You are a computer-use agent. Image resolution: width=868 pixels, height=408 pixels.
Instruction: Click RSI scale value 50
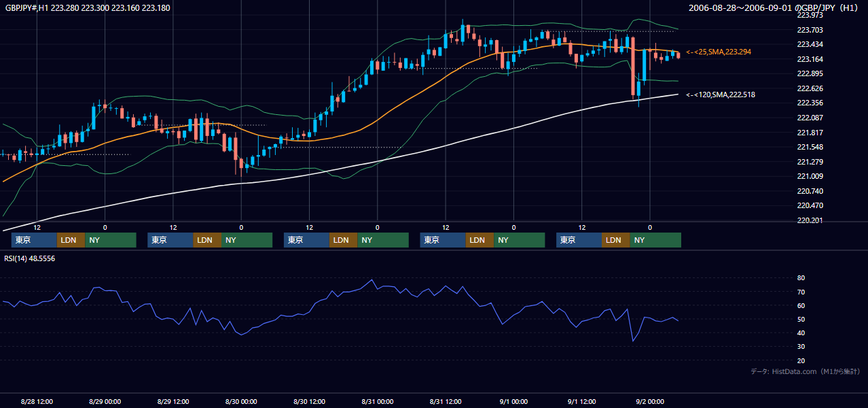(801, 319)
